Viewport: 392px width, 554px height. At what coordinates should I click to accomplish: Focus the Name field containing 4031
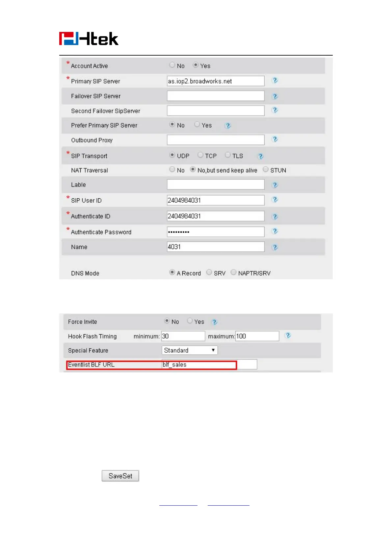click(x=216, y=247)
